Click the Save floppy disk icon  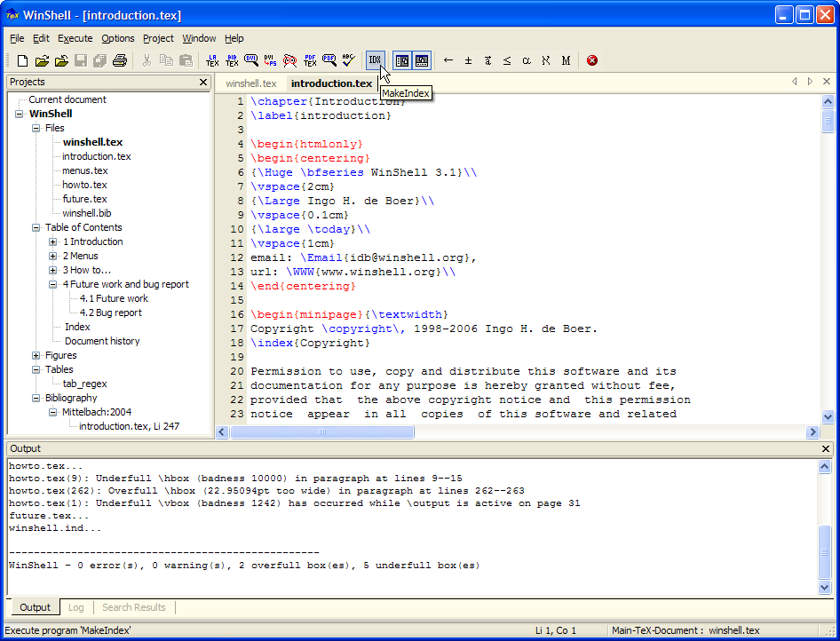[81, 60]
